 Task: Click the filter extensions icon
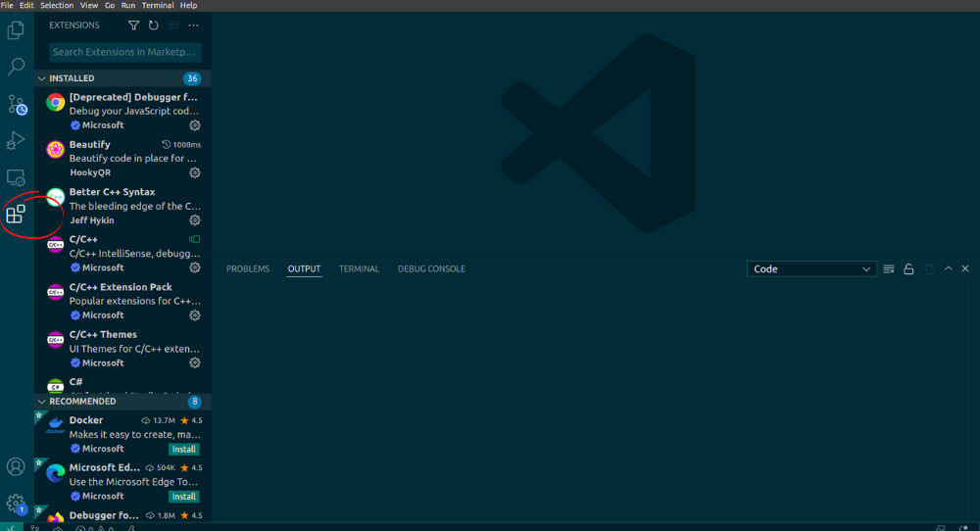pyautogui.click(x=133, y=25)
